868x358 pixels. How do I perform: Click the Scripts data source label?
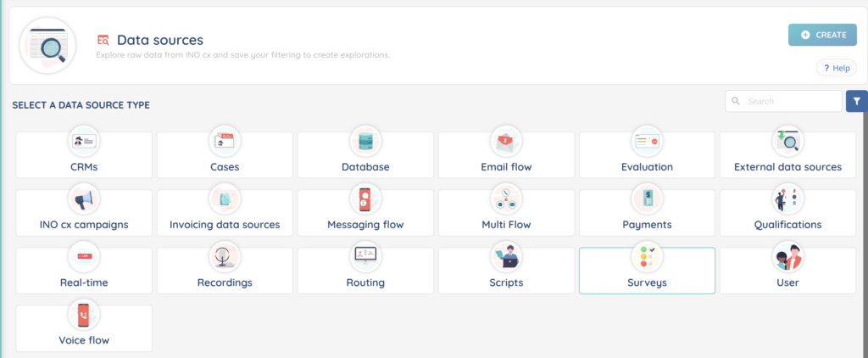506,282
